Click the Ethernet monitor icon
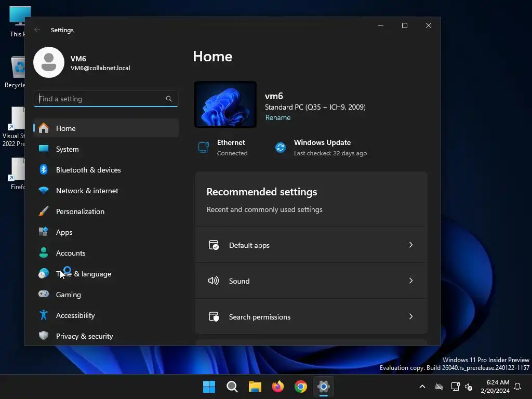532x399 pixels. [x=204, y=148]
